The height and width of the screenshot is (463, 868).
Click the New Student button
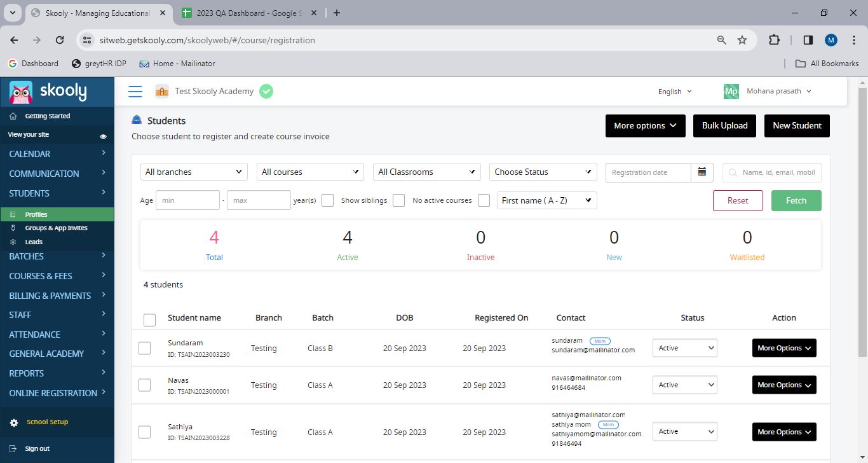797,126
